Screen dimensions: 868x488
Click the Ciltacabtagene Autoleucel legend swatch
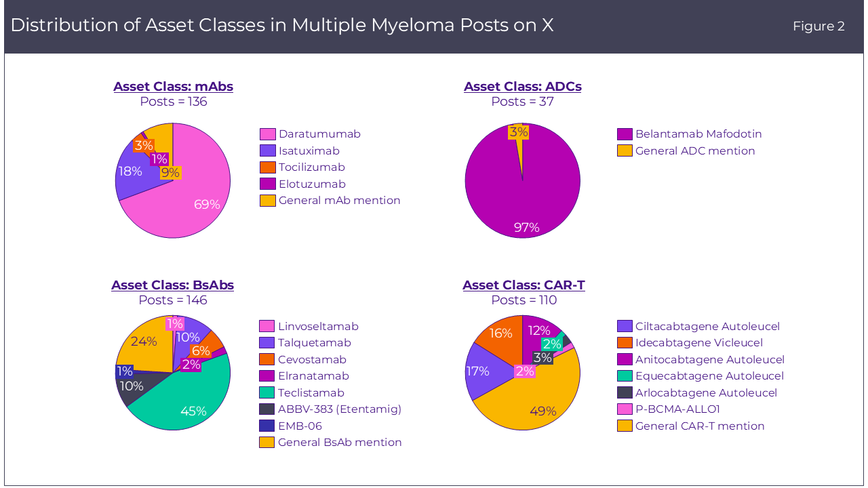click(x=625, y=327)
